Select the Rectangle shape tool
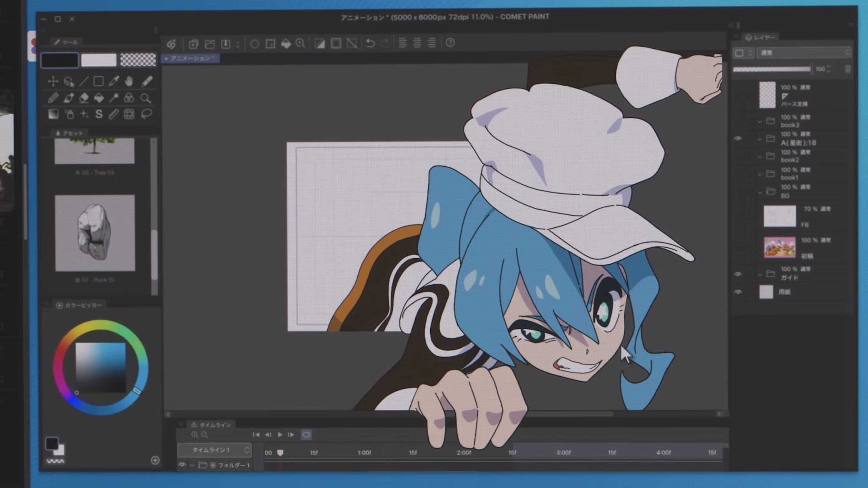This screenshot has width=868, height=488. click(x=98, y=81)
